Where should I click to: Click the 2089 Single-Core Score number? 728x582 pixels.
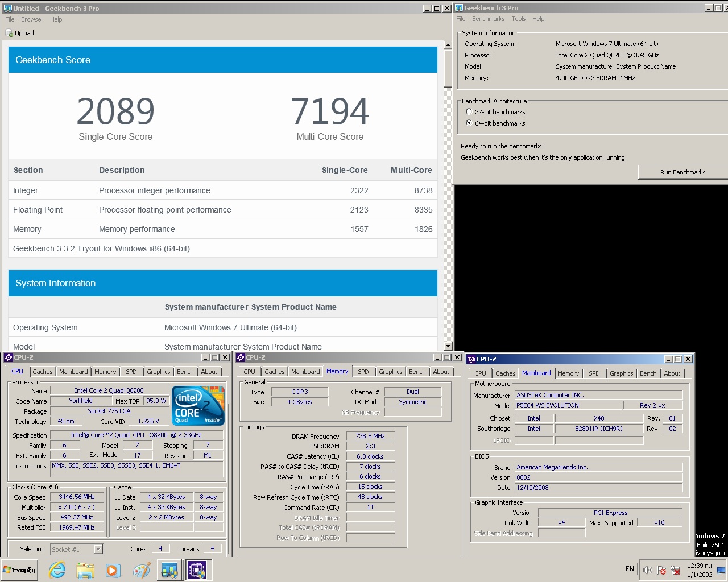pyautogui.click(x=115, y=111)
